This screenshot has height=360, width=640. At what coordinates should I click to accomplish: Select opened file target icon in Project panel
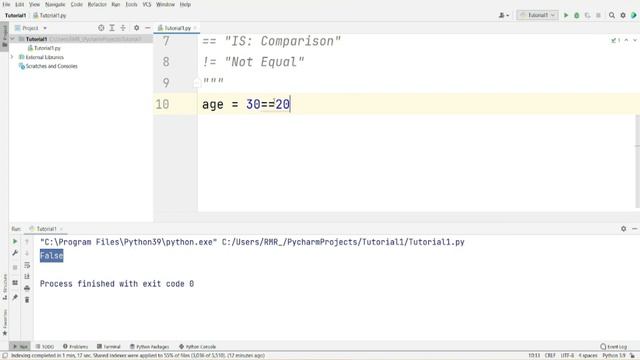point(101,28)
